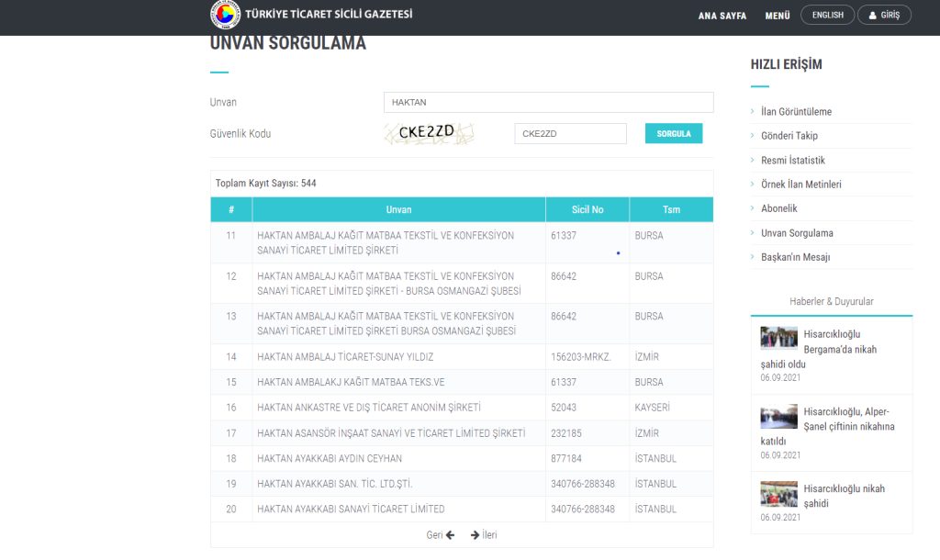Click the # column header
This screenshot has width=940, height=560.
231,210
